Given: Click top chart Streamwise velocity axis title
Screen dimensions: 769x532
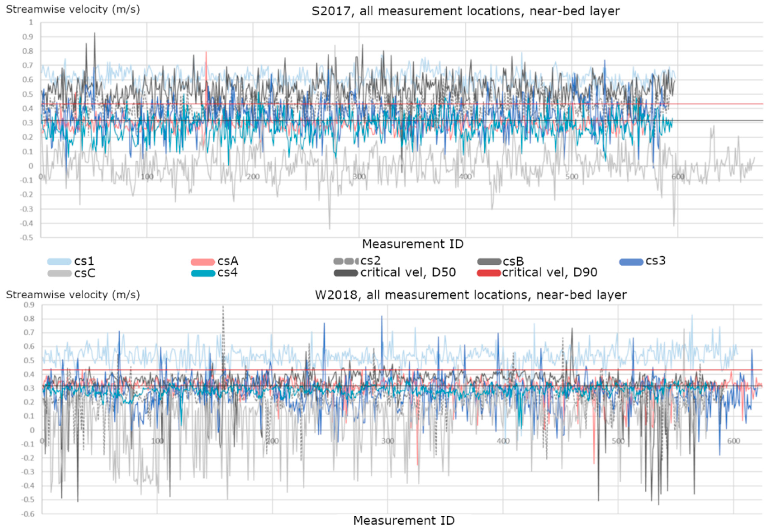Looking at the screenshot, I should (73, 9).
